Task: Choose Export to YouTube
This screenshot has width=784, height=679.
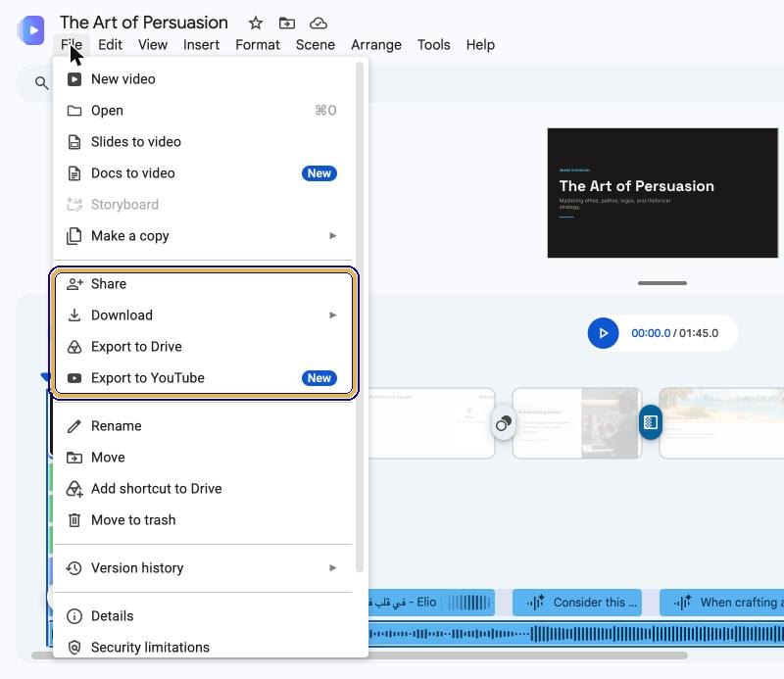Action: tap(204, 378)
